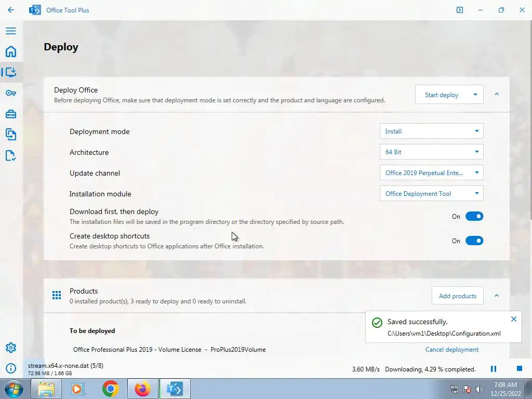Click Start deploy button
The image size is (532, 399).
(442, 95)
